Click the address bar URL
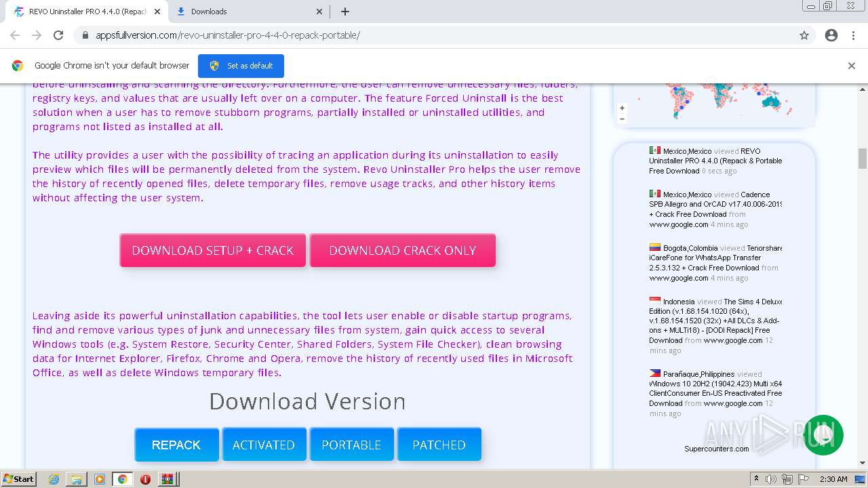 [x=228, y=35]
